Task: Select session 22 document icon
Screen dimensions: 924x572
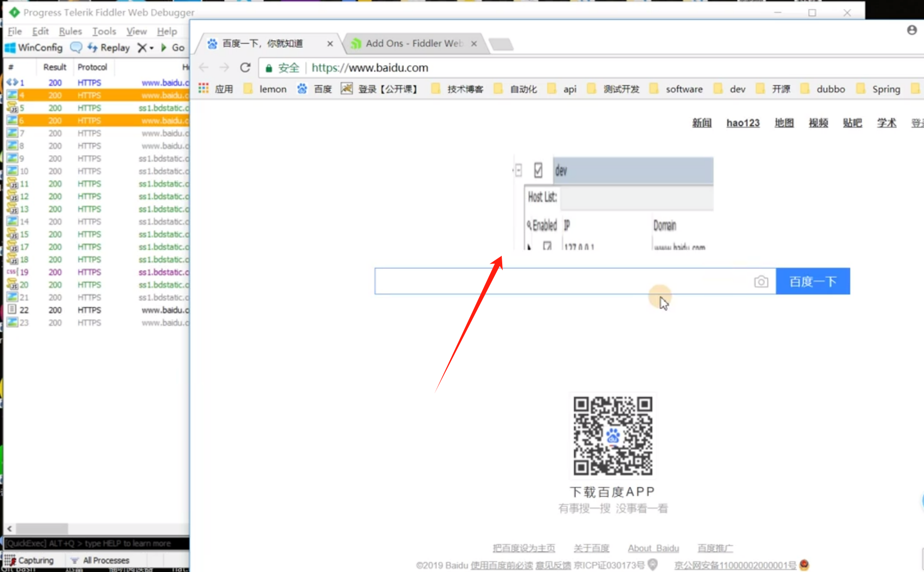Action: (x=12, y=310)
